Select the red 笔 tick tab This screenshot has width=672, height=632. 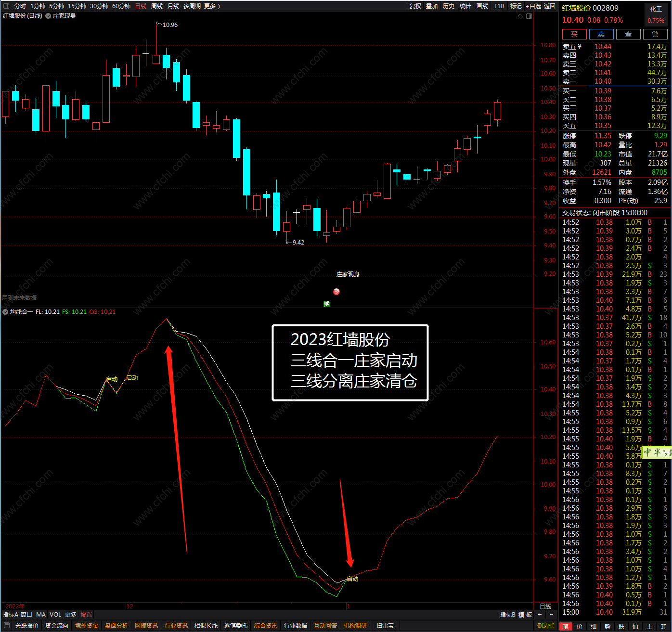(566, 626)
